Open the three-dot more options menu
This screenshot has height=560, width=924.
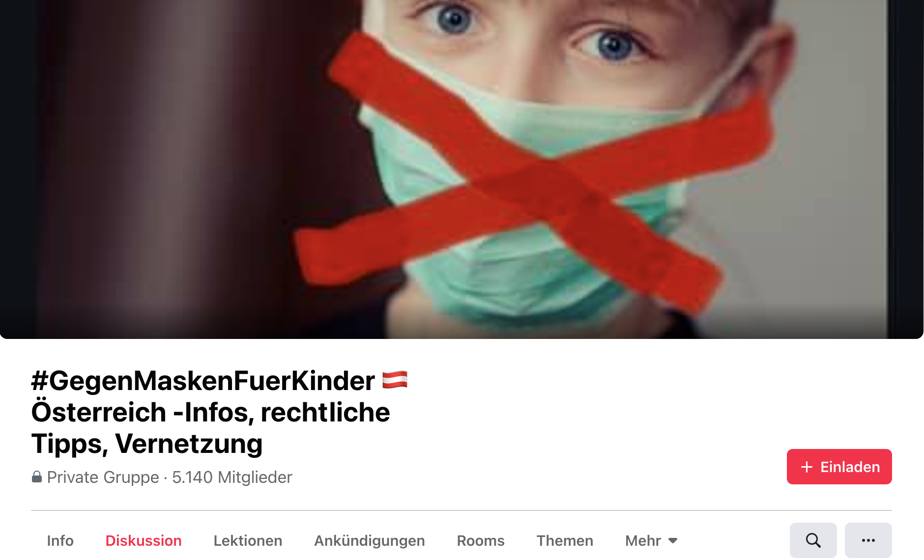pyautogui.click(x=868, y=540)
